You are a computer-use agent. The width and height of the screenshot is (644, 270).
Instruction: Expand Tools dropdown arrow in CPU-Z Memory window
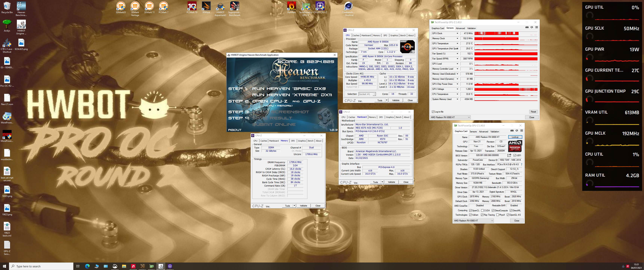tap(294, 206)
